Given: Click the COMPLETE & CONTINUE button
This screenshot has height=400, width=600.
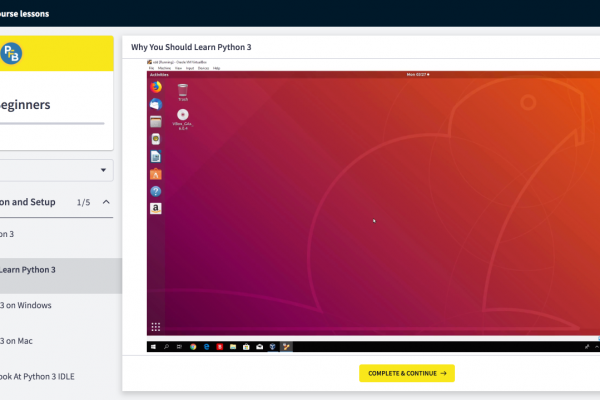Looking at the screenshot, I should [407, 373].
